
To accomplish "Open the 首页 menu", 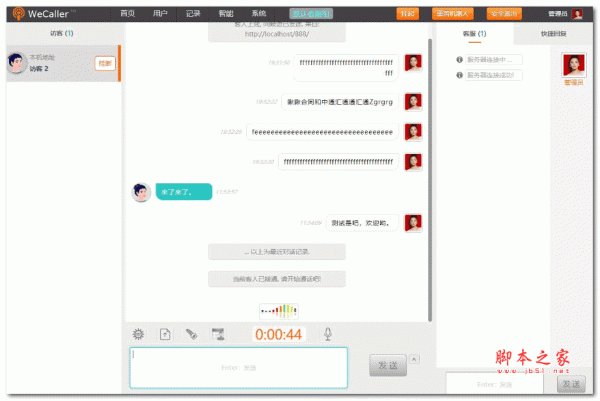I will (127, 14).
